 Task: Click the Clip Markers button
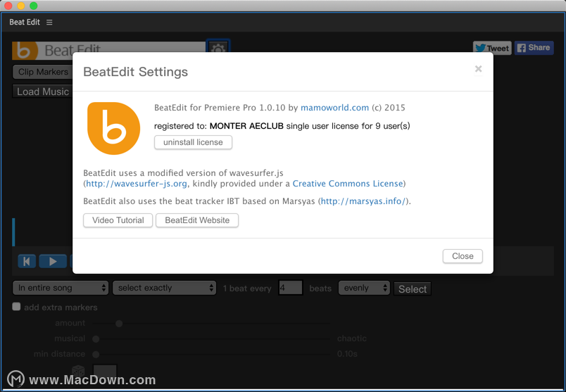(43, 72)
